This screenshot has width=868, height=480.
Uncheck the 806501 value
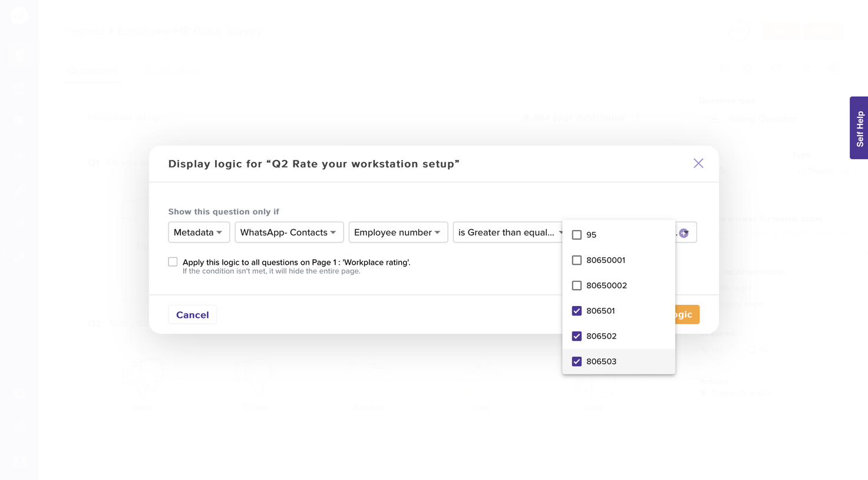pyautogui.click(x=577, y=311)
